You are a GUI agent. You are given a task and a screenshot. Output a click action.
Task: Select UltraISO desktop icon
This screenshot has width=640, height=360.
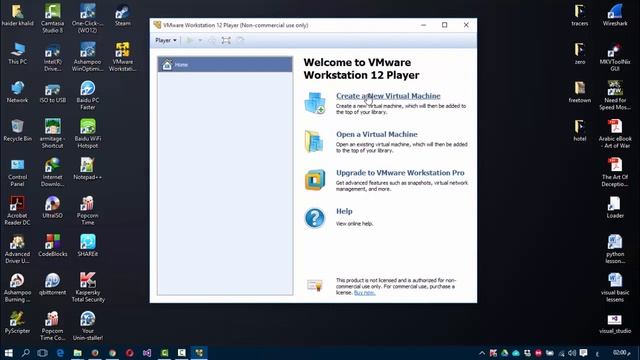click(x=53, y=207)
